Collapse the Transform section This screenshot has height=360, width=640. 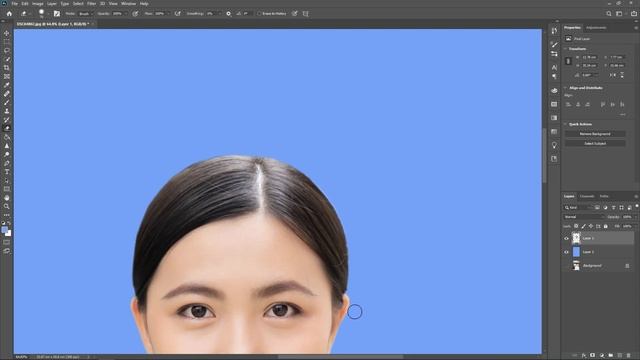(566, 49)
